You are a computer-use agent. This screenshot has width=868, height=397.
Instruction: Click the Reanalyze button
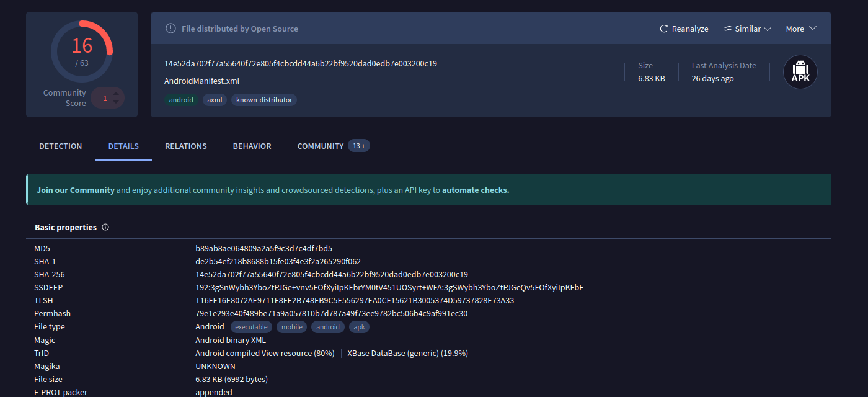pyautogui.click(x=684, y=29)
